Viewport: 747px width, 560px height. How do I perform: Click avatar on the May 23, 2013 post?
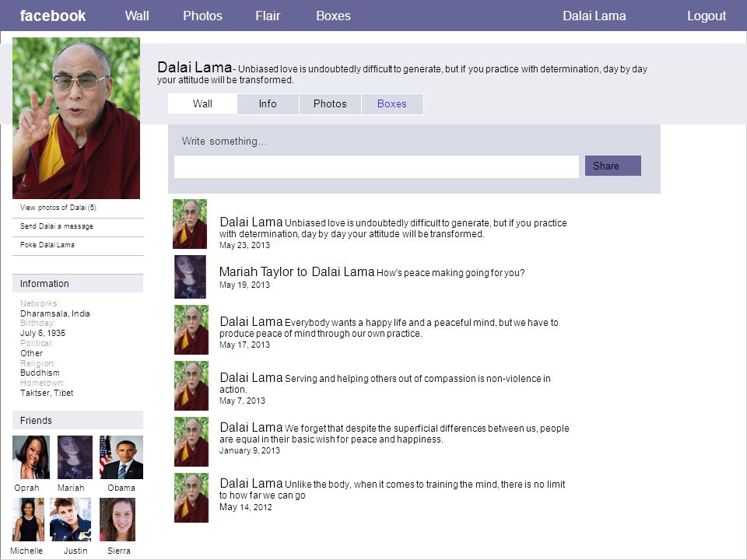point(190,224)
